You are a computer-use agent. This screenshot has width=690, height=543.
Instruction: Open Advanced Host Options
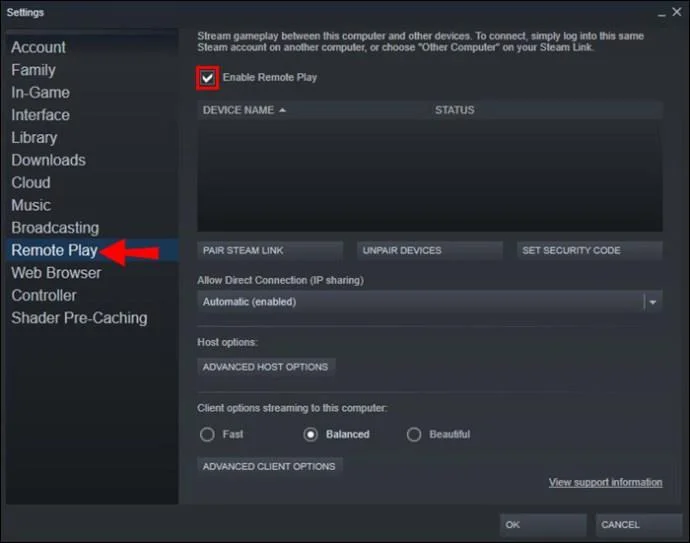[x=266, y=367]
